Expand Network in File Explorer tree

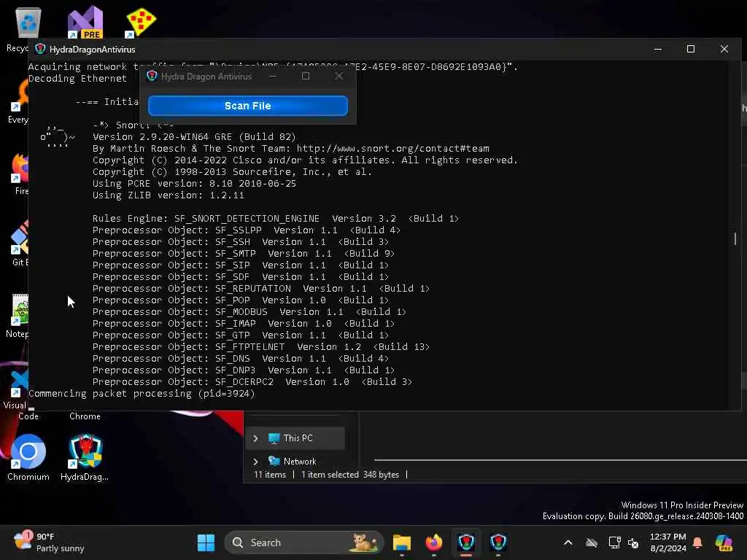coord(256,462)
